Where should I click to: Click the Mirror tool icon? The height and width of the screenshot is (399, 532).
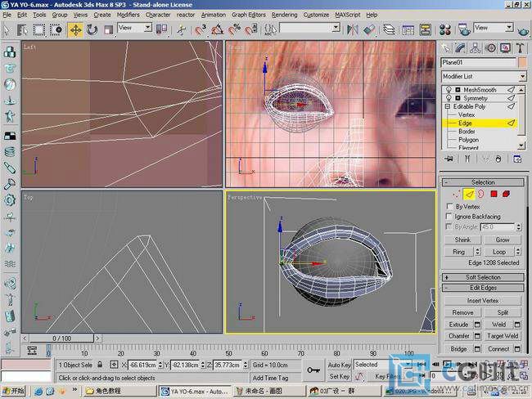[352, 29]
